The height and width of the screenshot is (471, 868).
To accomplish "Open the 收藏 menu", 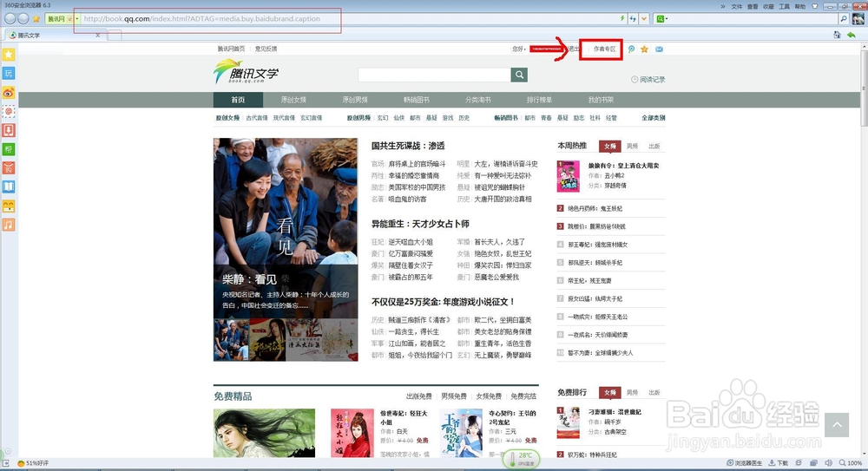I will click(768, 6).
